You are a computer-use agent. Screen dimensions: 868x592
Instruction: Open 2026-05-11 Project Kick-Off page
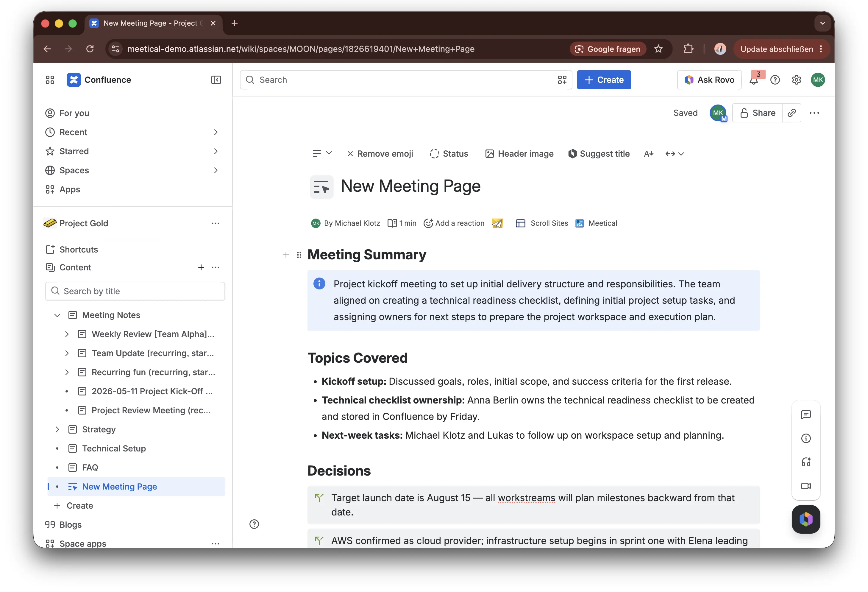pos(152,391)
